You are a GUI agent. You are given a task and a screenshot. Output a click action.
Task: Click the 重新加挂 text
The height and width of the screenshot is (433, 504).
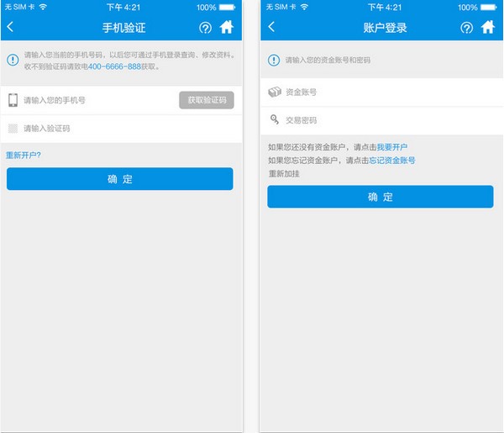pos(284,174)
